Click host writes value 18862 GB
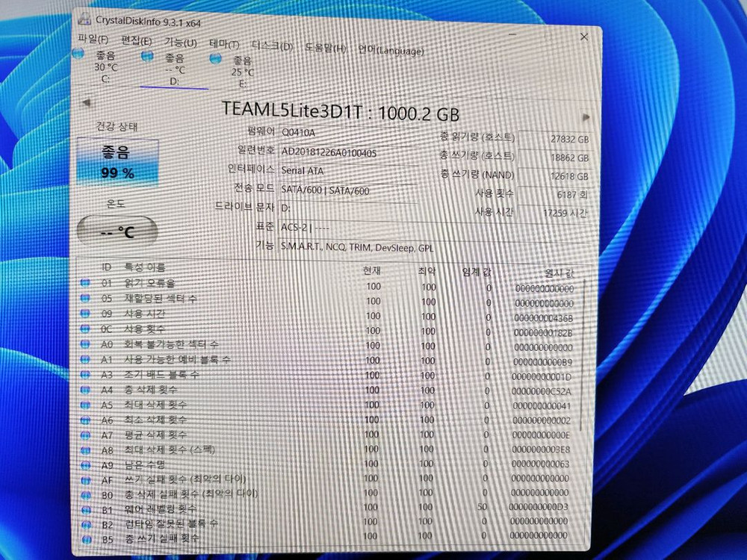 556,157
